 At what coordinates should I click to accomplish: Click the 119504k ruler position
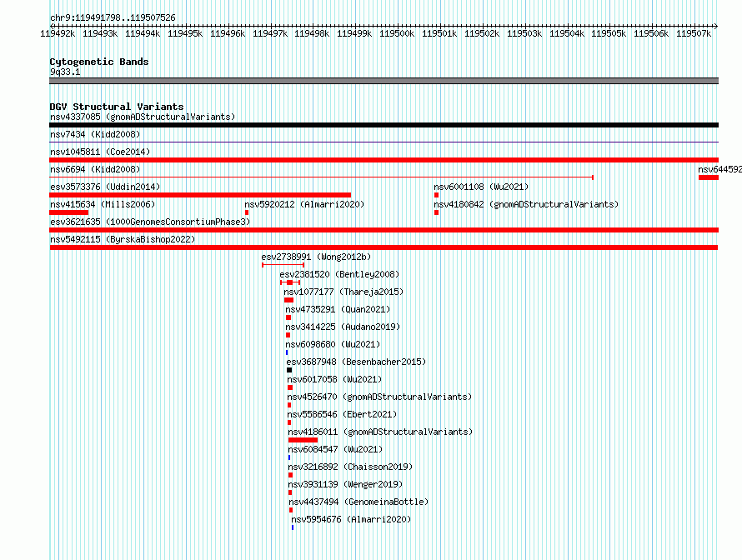tap(566, 33)
